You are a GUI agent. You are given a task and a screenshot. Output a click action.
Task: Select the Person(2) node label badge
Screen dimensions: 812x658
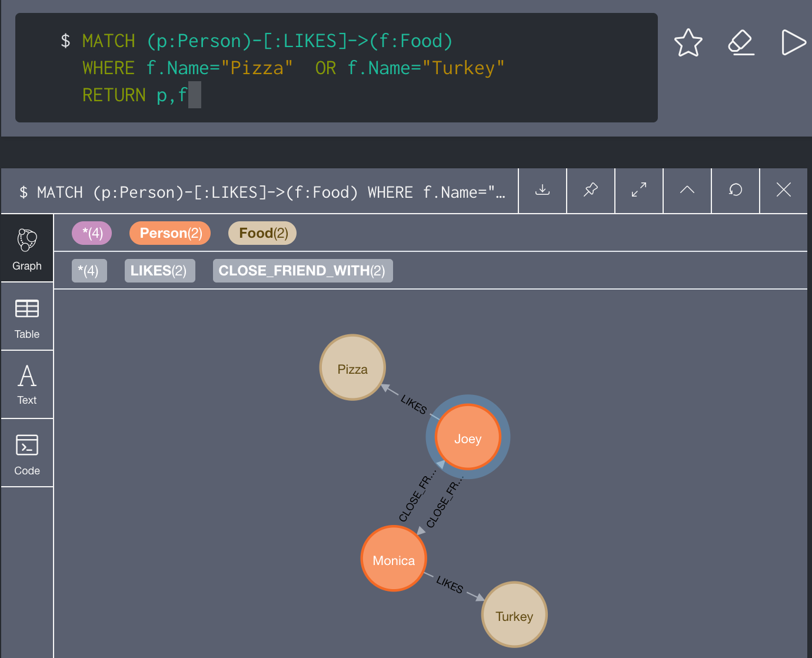click(x=171, y=233)
